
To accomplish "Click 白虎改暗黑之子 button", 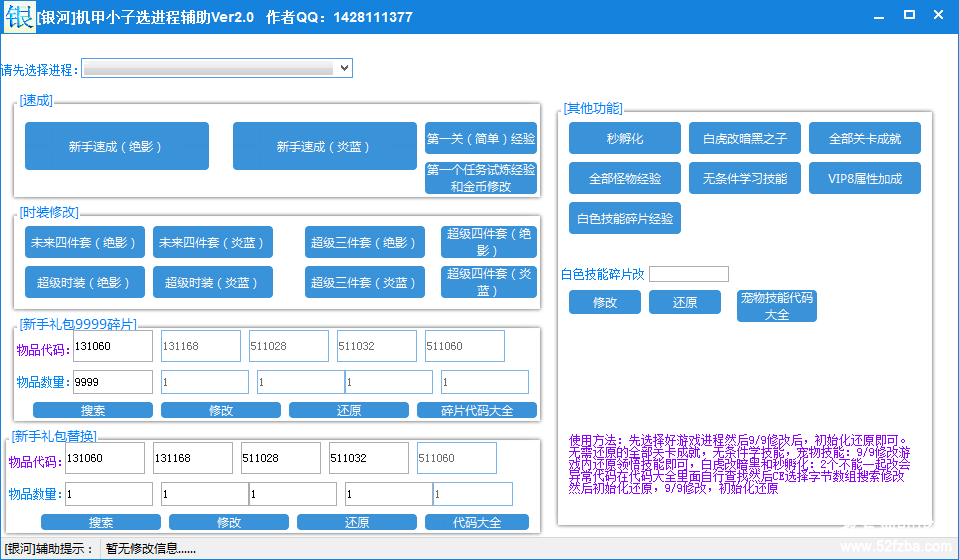I will (x=744, y=138).
